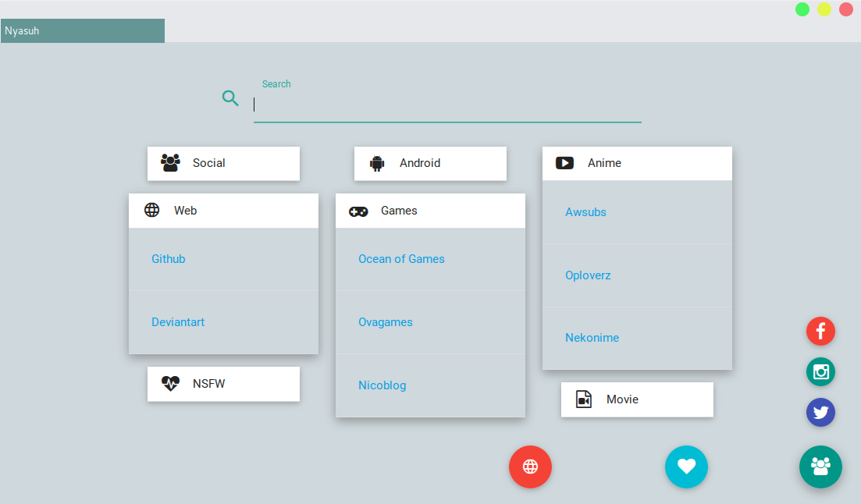861x504 pixels.
Task: Click the gamepad icon in Games header
Action: [x=358, y=211]
